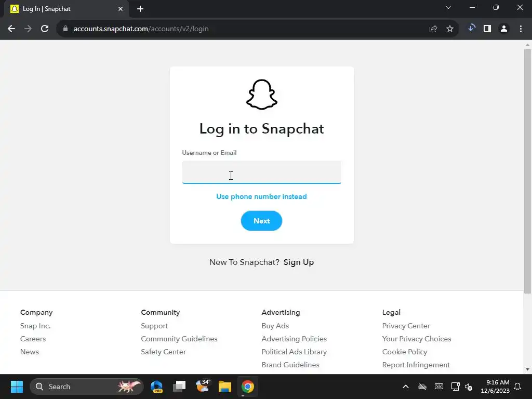Image resolution: width=532 pixels, height=399 pixels.
Task: Open Microsoft Edge Preview from taskbar
Action: [157, 387]
